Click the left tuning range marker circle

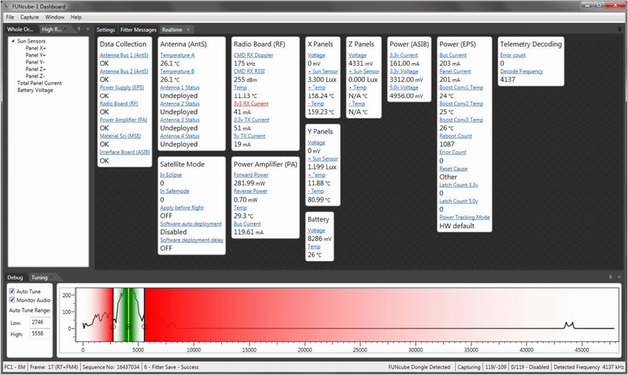113,327
